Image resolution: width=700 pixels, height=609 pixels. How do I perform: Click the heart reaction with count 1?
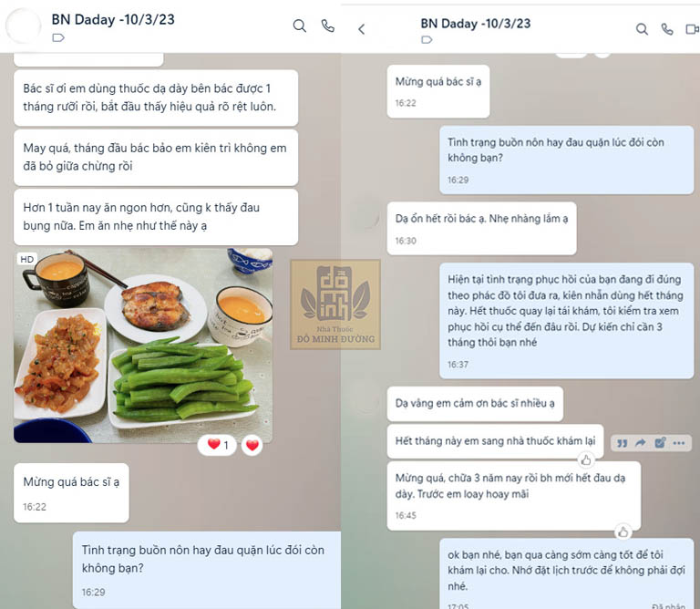pos(218,445)
